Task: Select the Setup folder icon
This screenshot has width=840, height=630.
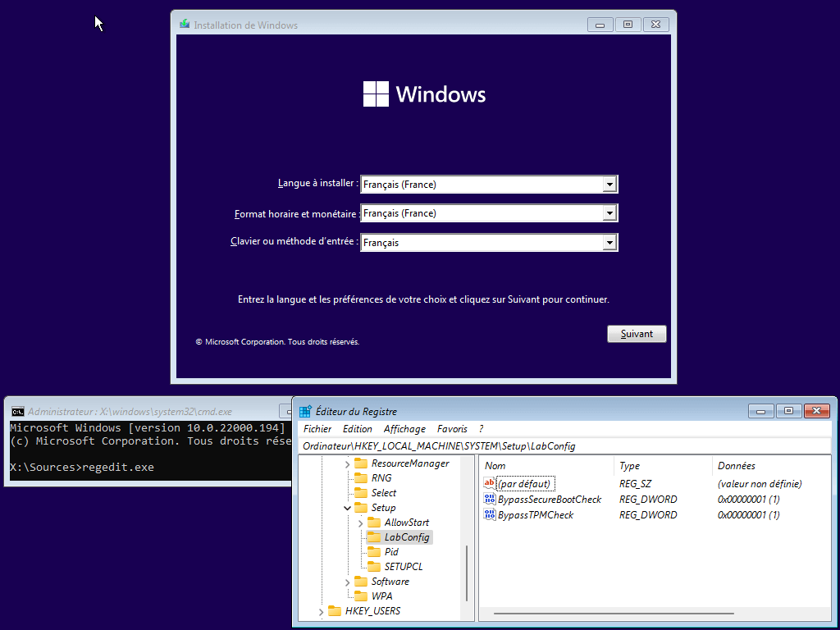Action: tap(361, 507)
